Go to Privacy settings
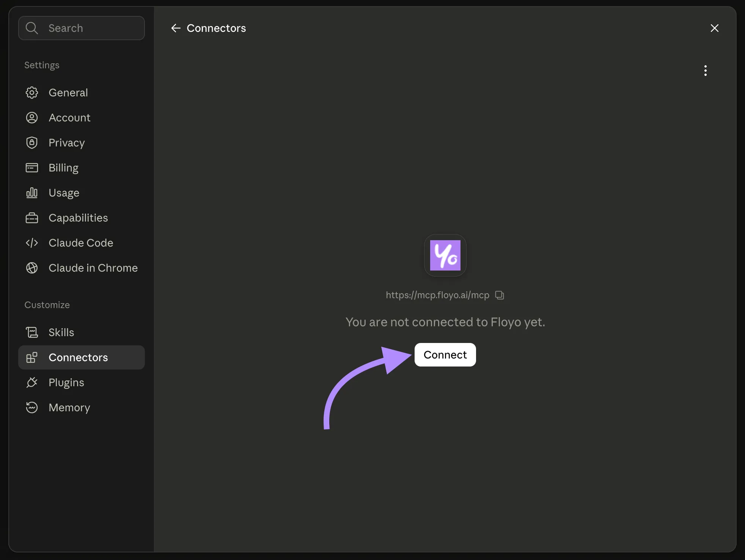 click(x=82, y=143)
